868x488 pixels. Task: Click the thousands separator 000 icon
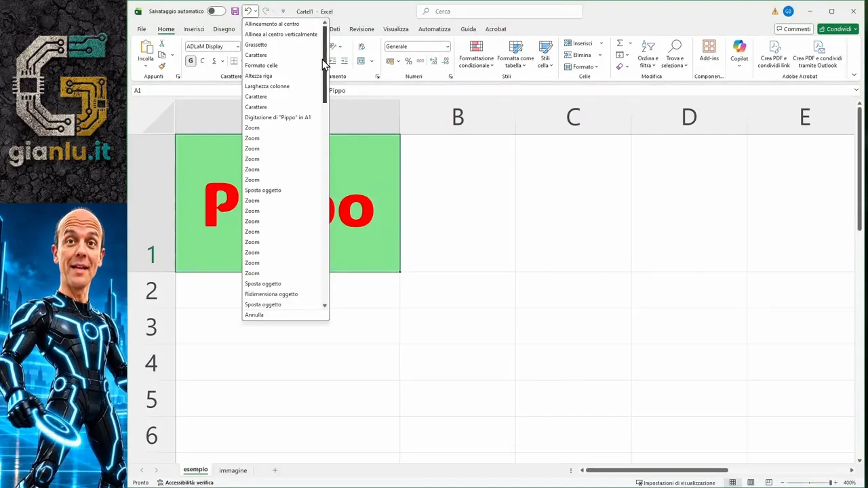[420, 61]
